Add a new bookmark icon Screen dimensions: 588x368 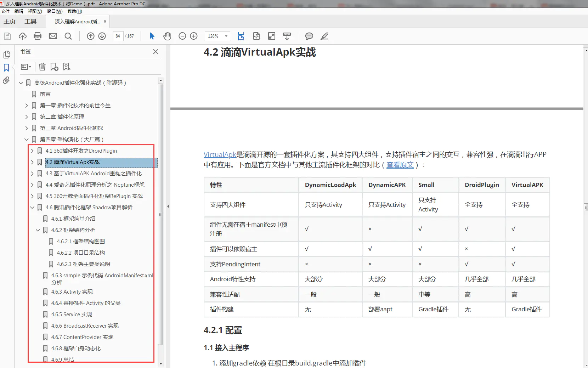[x=54, y=67]
